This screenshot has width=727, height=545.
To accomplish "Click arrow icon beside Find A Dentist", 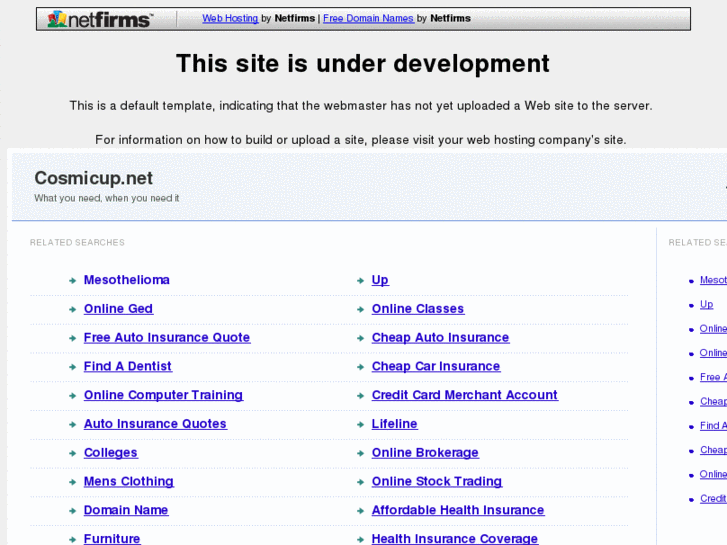I will click(x=72, y=367).
